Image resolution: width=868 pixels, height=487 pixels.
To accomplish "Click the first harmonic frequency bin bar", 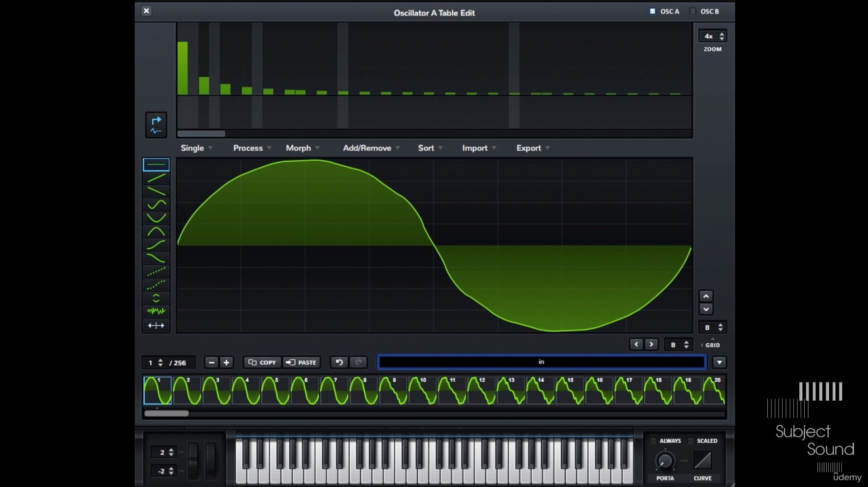I will [183, 68].
